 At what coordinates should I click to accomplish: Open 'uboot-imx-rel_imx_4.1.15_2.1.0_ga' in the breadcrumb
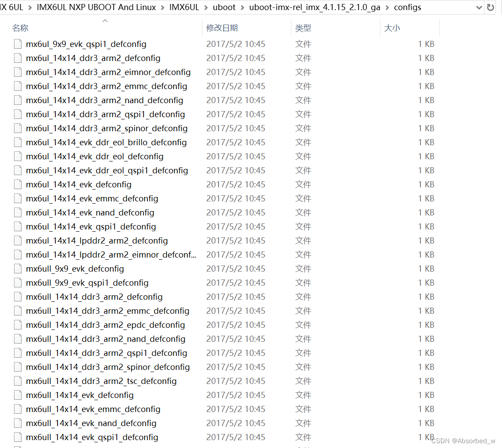tap(315, 7)
